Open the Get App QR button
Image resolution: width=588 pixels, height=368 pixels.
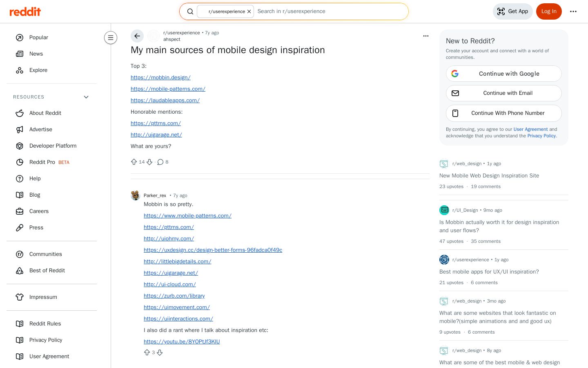point(513,11)
